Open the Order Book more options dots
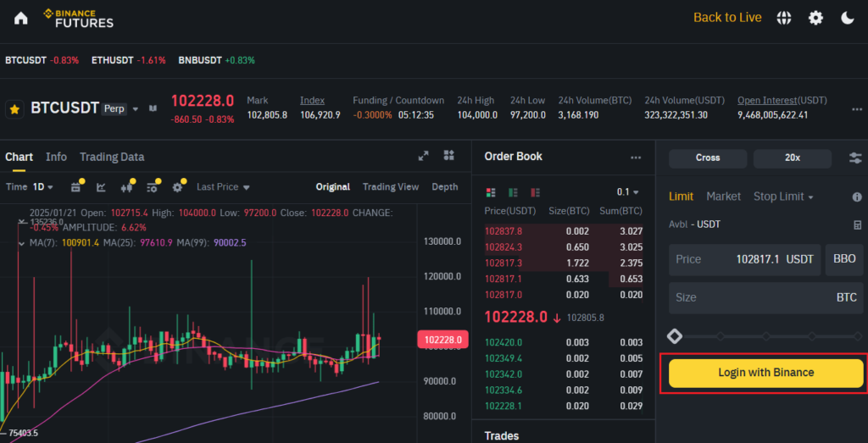This screenshot has width=868, height=443. [636, 158]
